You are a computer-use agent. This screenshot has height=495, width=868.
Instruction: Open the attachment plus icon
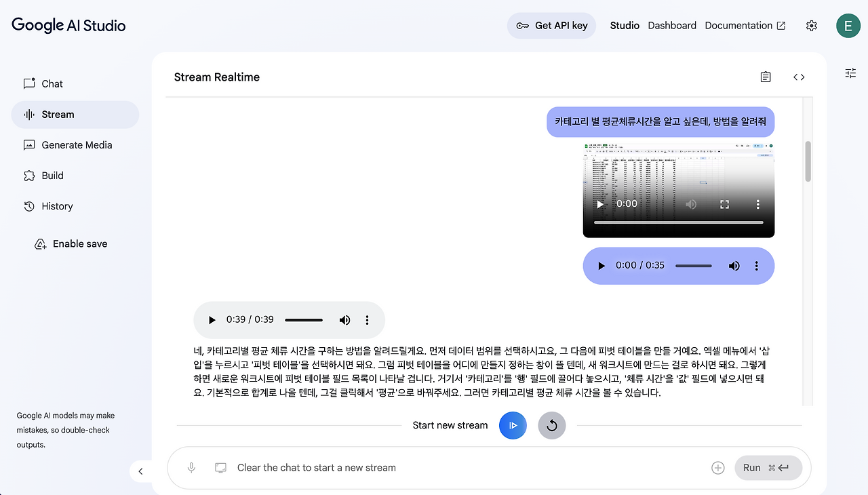pyautogui.click(x=717, y=467)
